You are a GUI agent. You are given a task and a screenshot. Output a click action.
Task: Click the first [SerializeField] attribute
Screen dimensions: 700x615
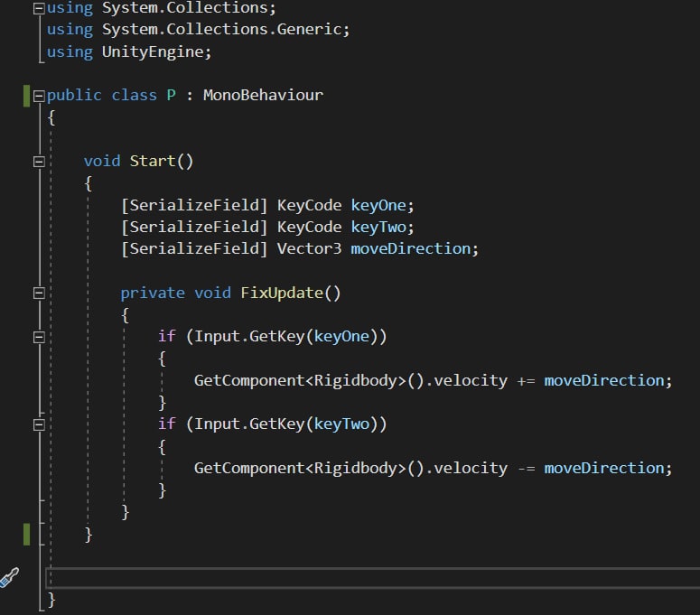[x=194, y=205]
